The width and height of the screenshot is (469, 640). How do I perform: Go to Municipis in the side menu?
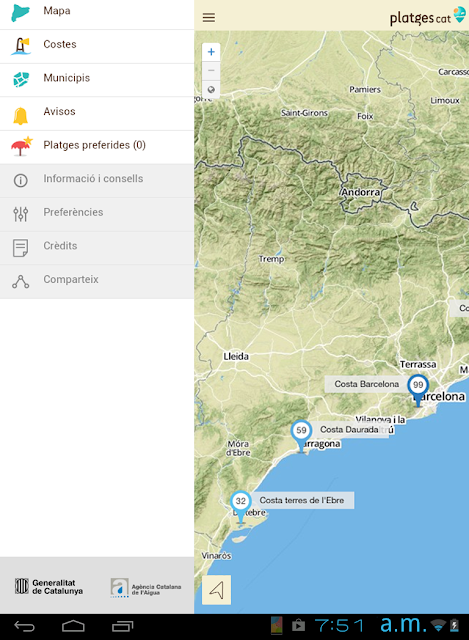(97, 80)
